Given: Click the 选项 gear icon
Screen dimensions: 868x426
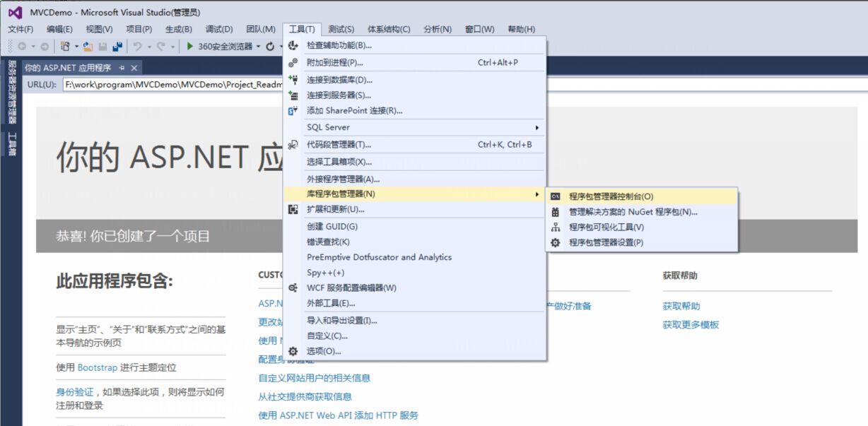Looking at the screenshot, I should point(293,350).
